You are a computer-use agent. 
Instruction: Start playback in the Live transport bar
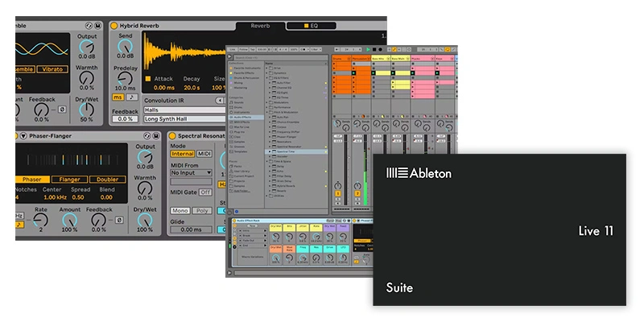(368, 50)
